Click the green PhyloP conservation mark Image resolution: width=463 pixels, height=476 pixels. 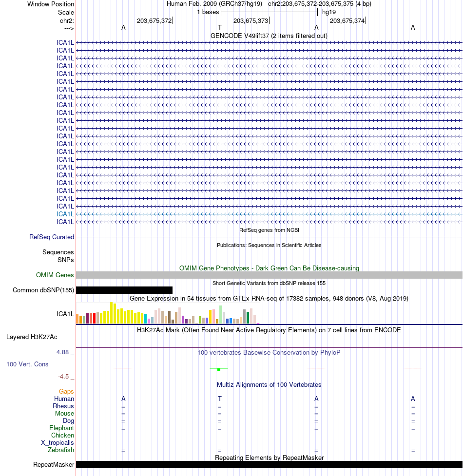click(x=219, y=369)
